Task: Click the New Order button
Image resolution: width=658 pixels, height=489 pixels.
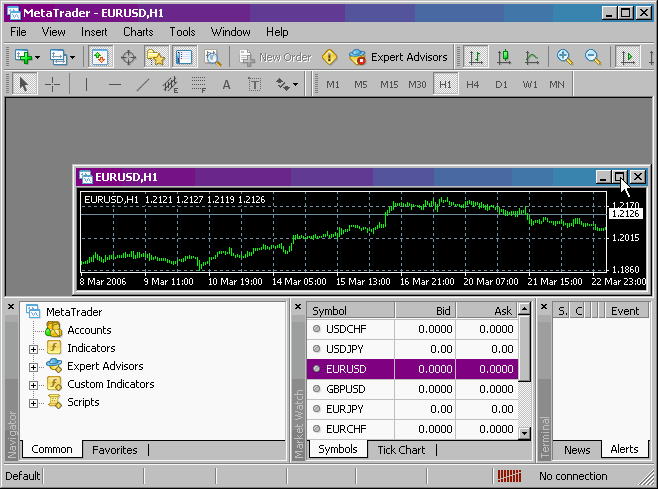Action: [276, 57]
